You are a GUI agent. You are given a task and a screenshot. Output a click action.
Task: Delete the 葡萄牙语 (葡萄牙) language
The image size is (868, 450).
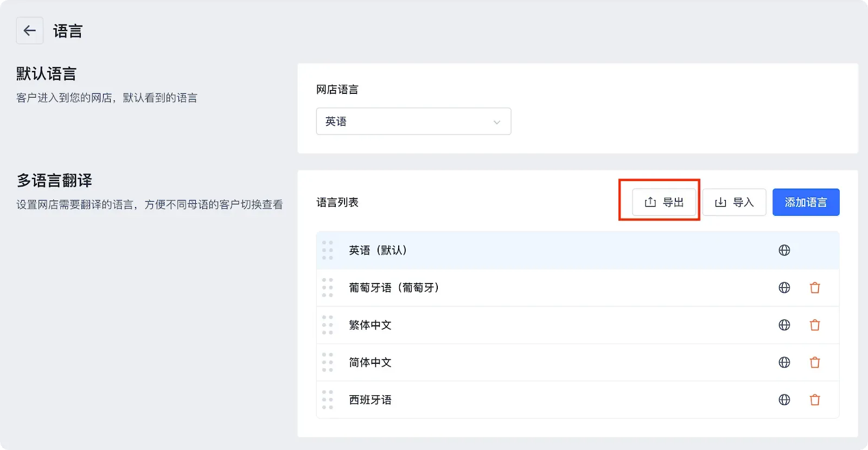[x=815, y=288]
